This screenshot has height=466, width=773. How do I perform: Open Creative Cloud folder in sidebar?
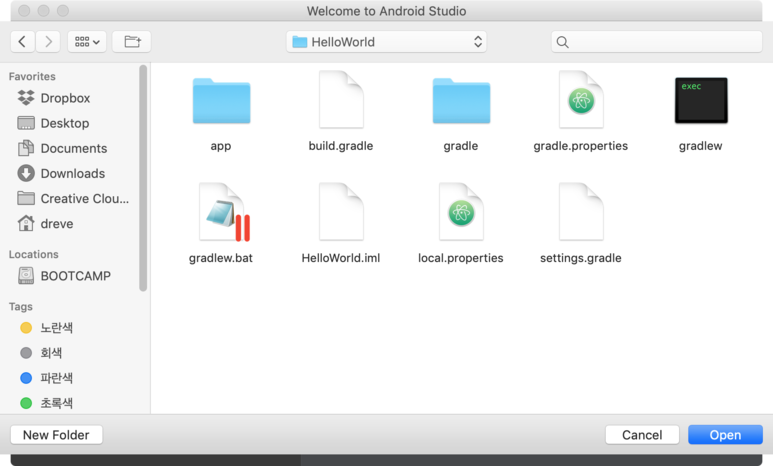(x=73, y=199)
